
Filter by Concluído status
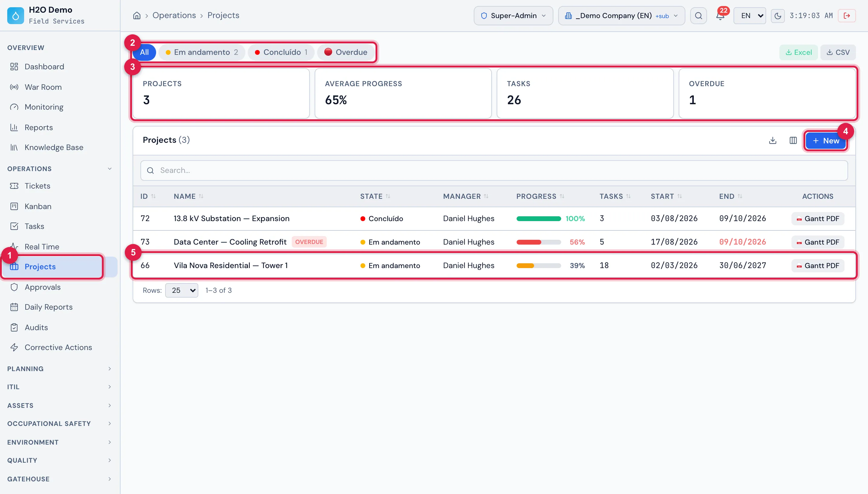[x=281, y=52]
